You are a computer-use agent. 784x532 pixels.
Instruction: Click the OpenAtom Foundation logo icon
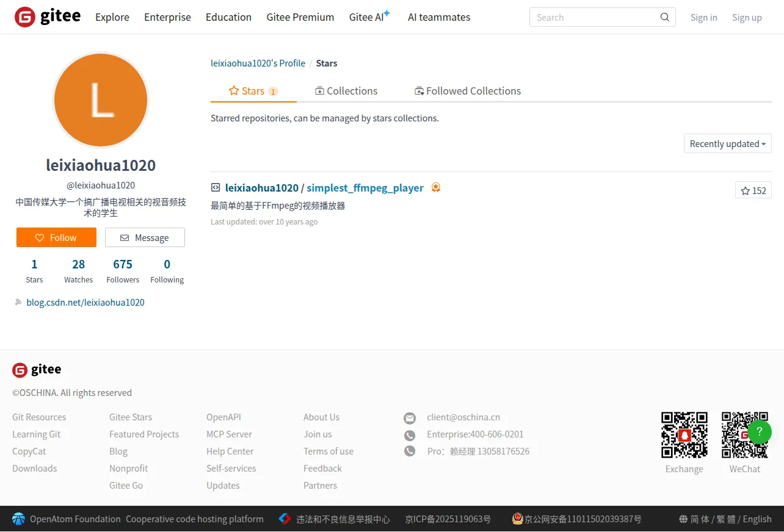(x=19, y=519)
